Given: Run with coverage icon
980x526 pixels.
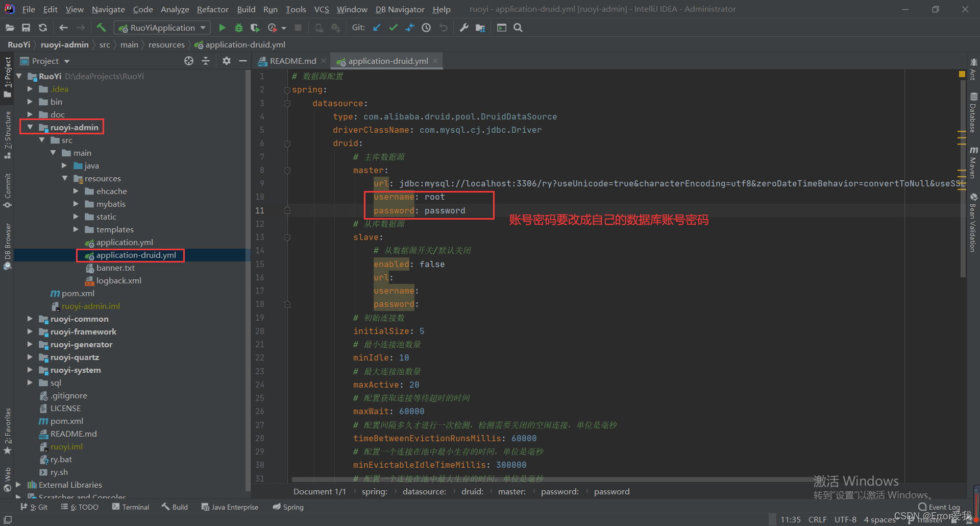Looking at the screenshot, I should point(255,28).
